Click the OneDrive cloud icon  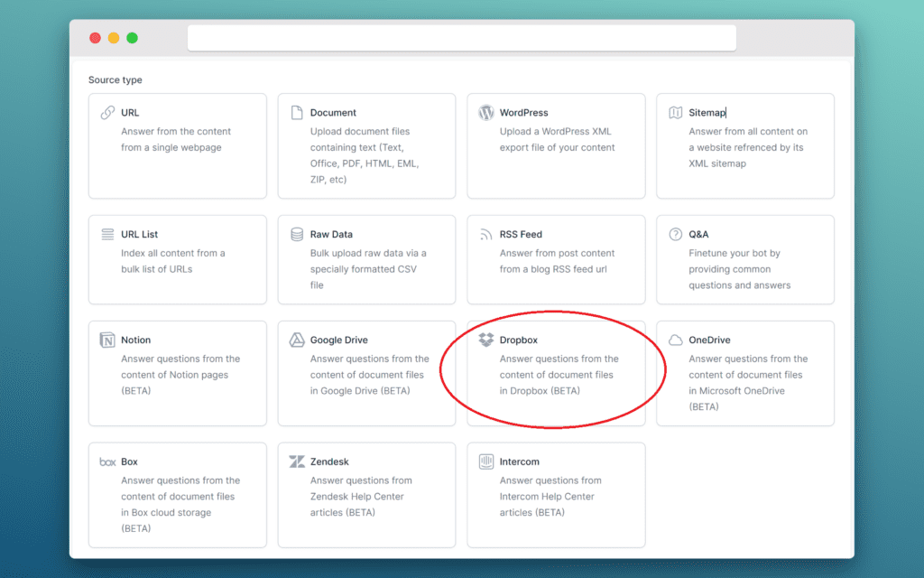pyautogui.click(x=675, y=340)
